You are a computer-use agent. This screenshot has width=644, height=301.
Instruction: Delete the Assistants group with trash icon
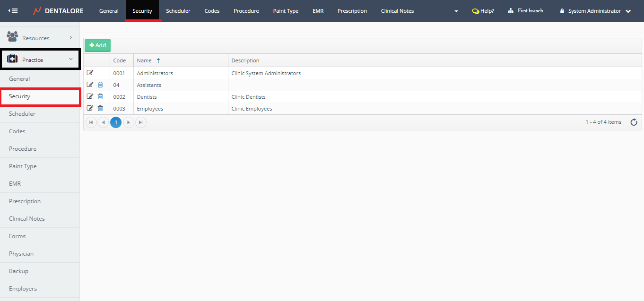pos(100,85)
